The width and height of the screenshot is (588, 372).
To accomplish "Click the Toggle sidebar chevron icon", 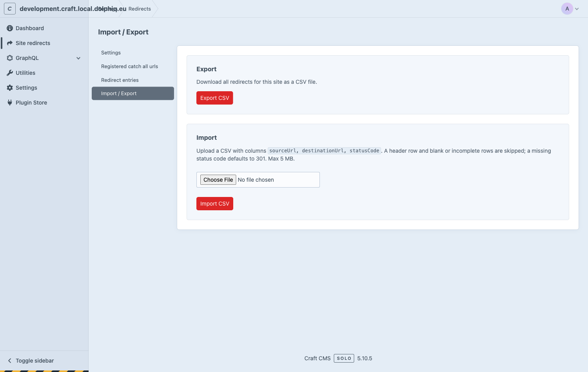I will pos(10,361).
